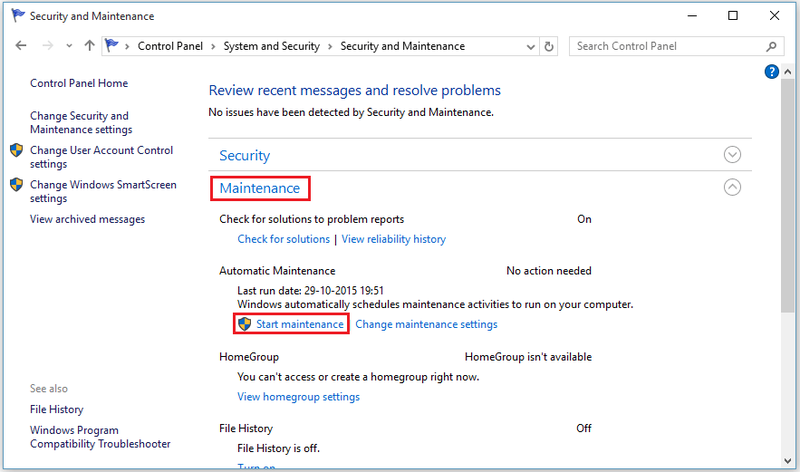Click the Security section heading

pyautogui.click(x=244, y=156)
